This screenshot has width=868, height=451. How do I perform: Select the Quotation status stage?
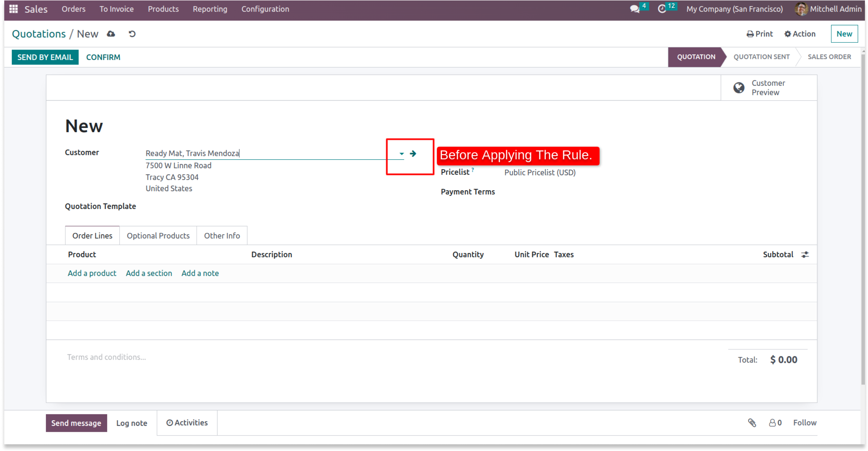tap(696, 57)
